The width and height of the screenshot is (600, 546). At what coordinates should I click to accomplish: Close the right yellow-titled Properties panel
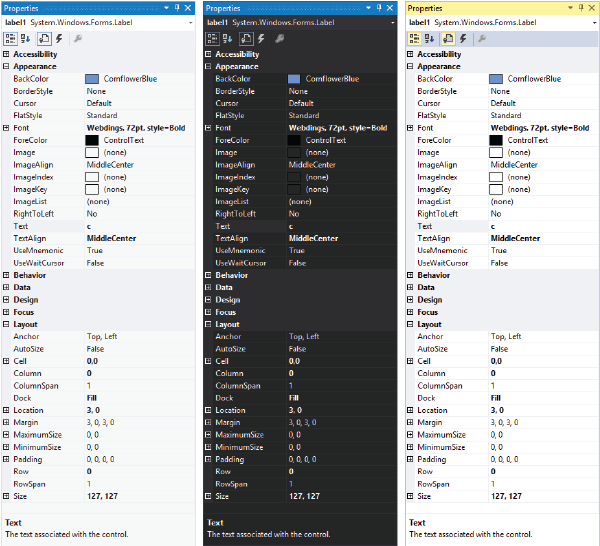click(592, 8)
